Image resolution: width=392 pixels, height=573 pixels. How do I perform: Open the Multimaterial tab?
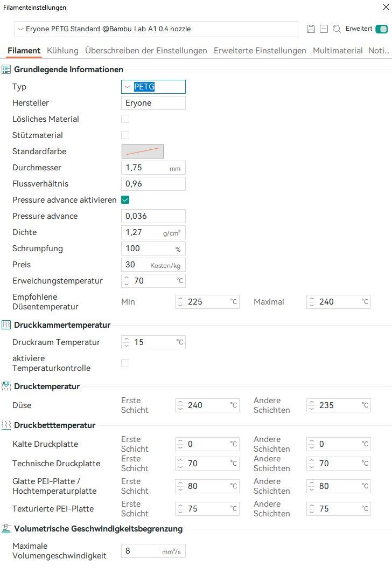click(338, 51)
